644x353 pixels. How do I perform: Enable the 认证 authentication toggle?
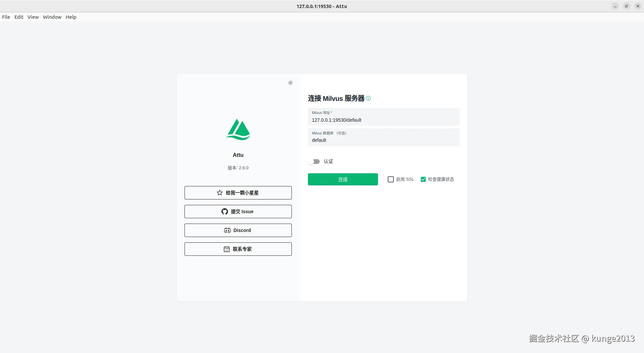point(314,161)
